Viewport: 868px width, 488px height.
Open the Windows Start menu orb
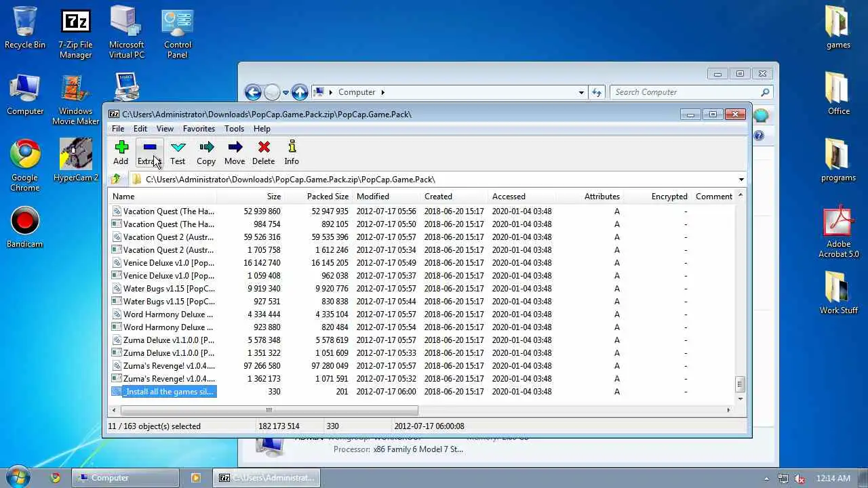[18, 476]
